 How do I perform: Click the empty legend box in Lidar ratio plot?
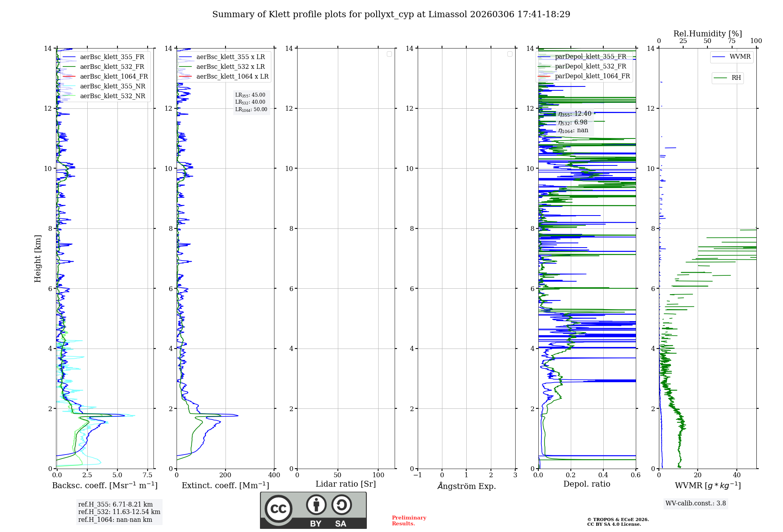(389, 54)
